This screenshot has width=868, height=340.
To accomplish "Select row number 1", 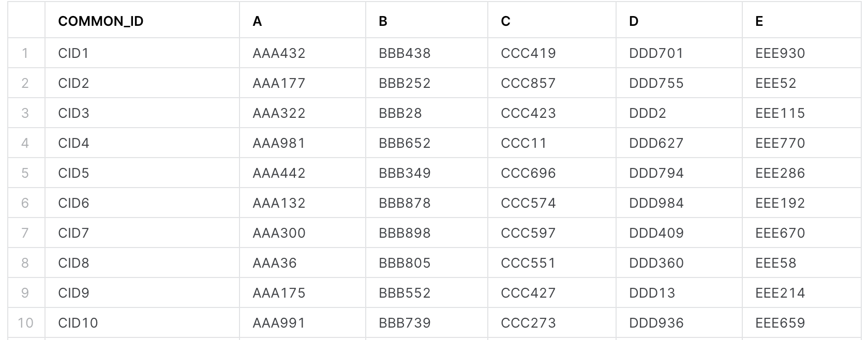I will tap(25, 53).
